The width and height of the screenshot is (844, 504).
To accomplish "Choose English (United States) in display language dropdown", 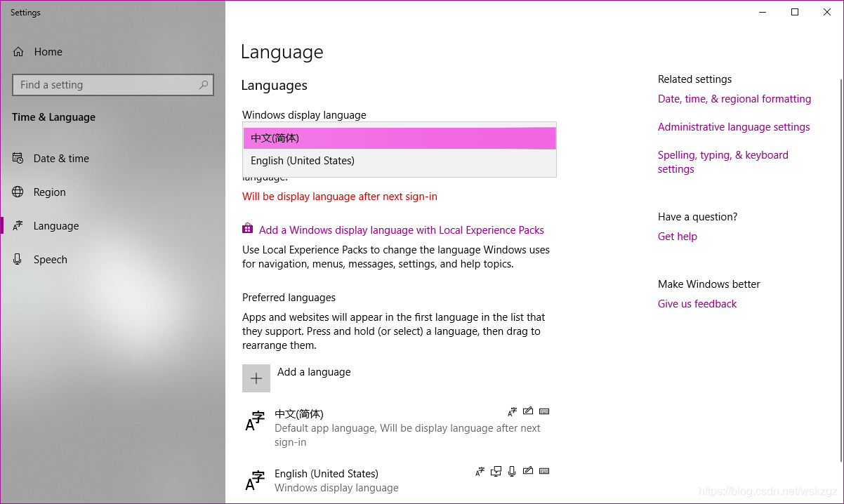I will (x=400, y=161).
